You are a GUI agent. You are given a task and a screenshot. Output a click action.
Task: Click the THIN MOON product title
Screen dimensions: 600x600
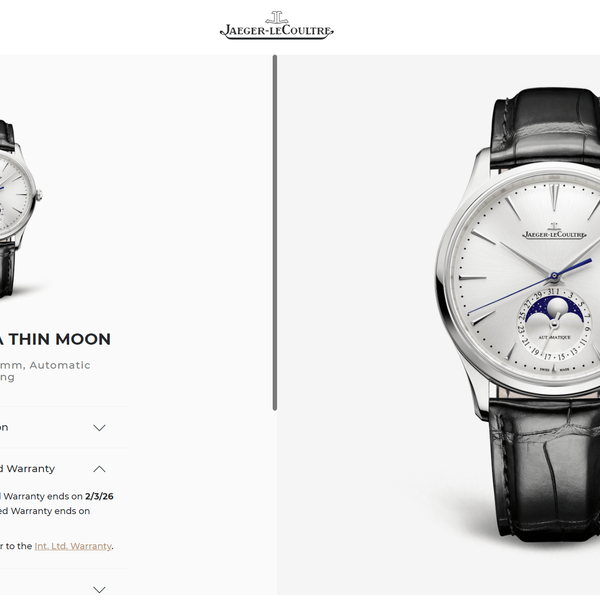(60, 339)
